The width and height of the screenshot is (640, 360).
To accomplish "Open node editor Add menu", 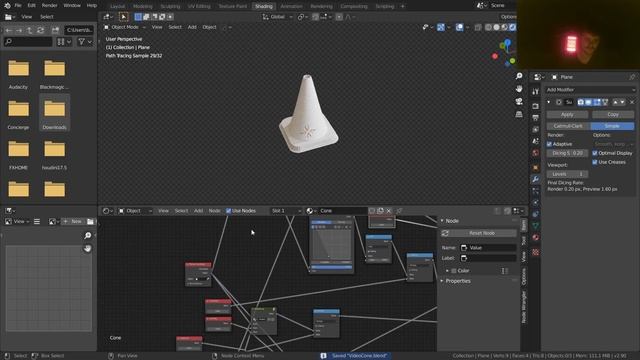I will tap(198, 211).
